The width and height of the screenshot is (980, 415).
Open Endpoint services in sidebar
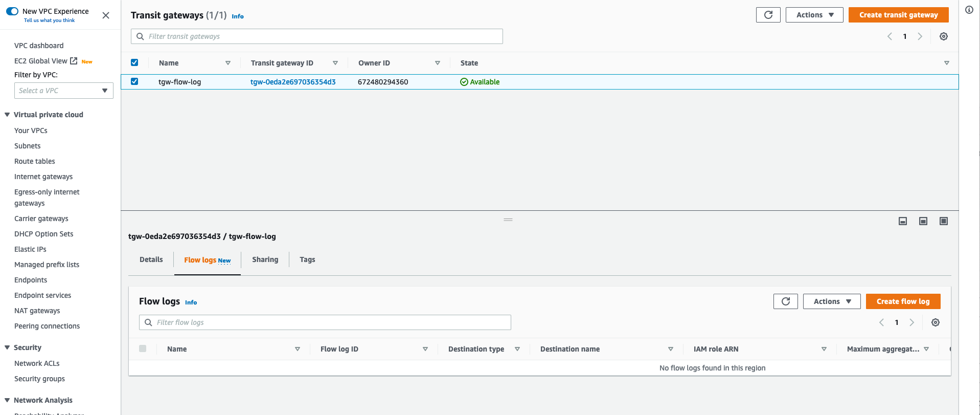[42, 295]
